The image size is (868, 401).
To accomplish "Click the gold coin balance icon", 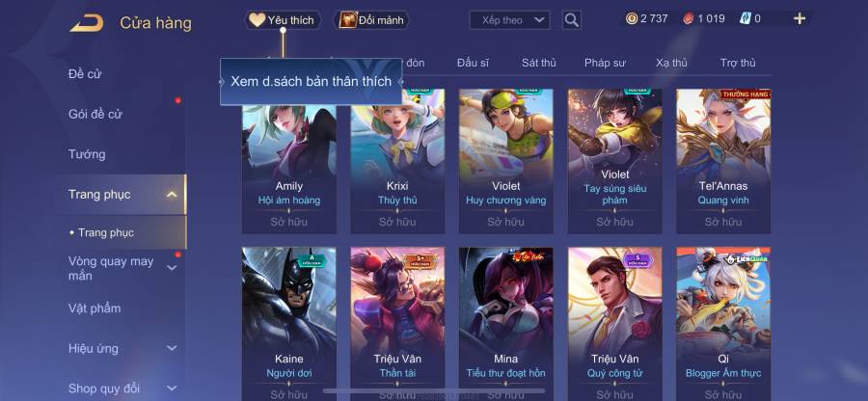I will point(632,19).
